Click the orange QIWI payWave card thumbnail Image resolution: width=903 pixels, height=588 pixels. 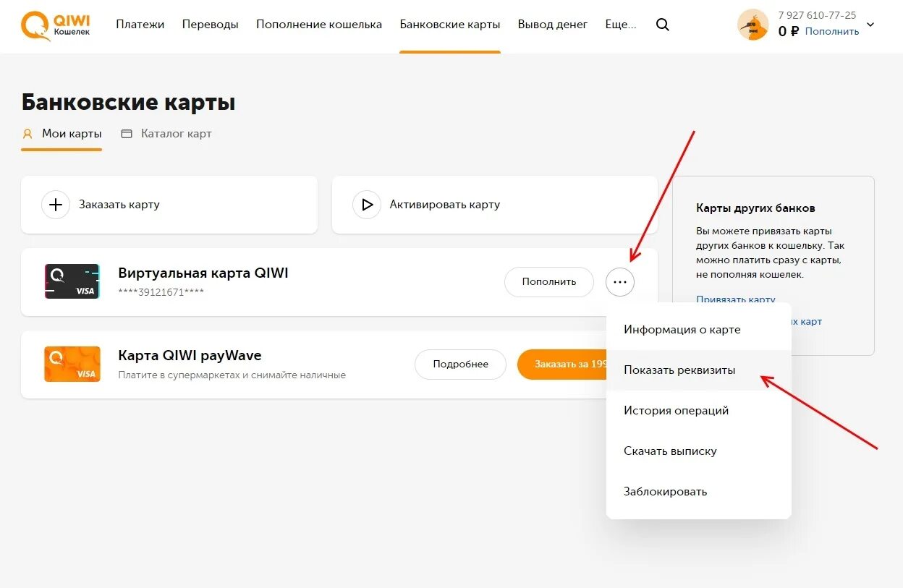click(x=72, y=364)
